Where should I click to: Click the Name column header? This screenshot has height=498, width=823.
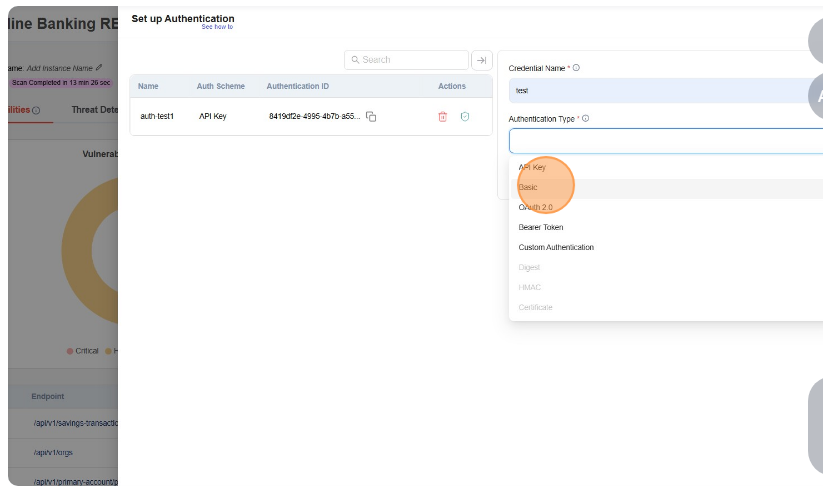148,86
